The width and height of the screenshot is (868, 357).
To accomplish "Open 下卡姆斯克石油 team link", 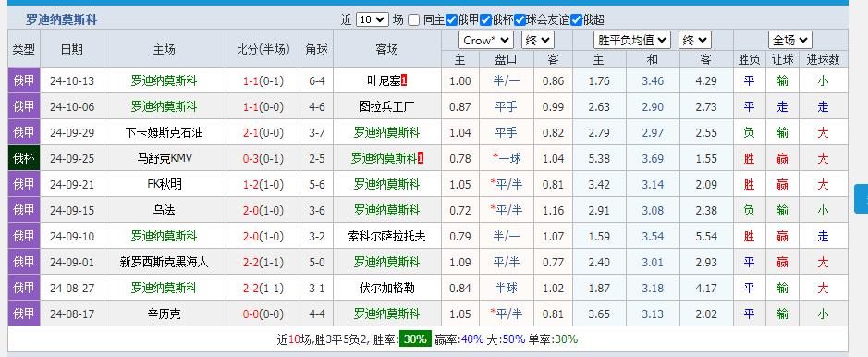I will [x=165, y=133].
